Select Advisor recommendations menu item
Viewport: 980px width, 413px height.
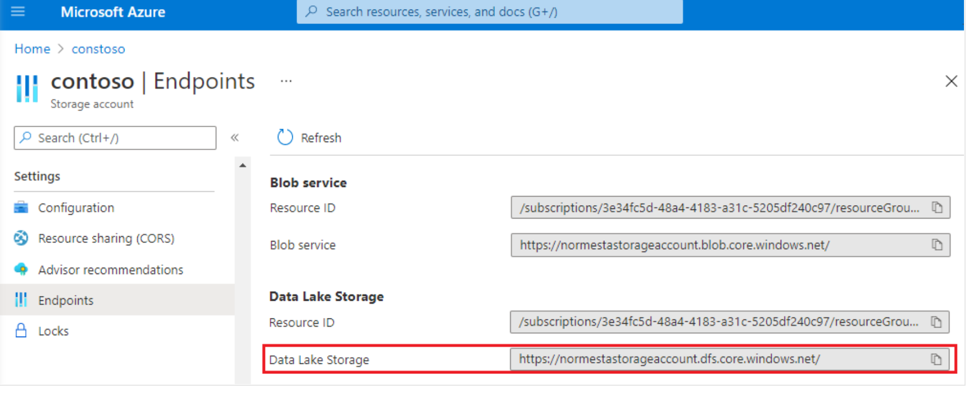110,270
